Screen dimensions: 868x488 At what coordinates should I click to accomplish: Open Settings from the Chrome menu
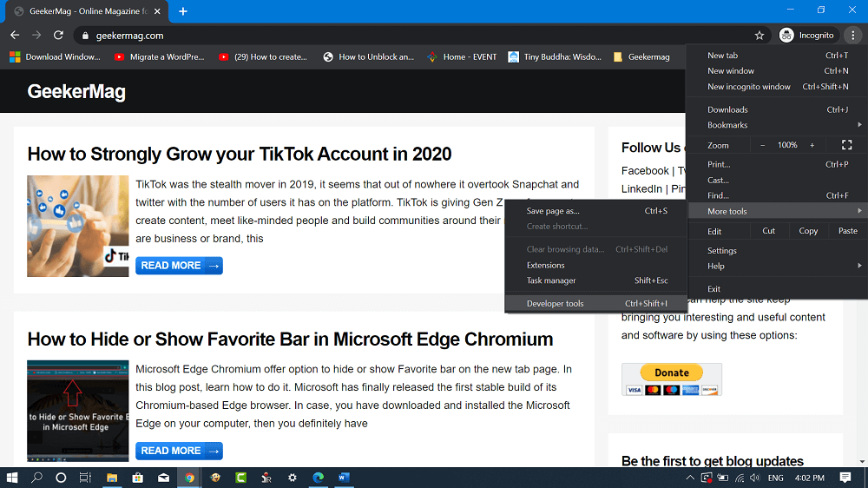(x=777, y=250)
